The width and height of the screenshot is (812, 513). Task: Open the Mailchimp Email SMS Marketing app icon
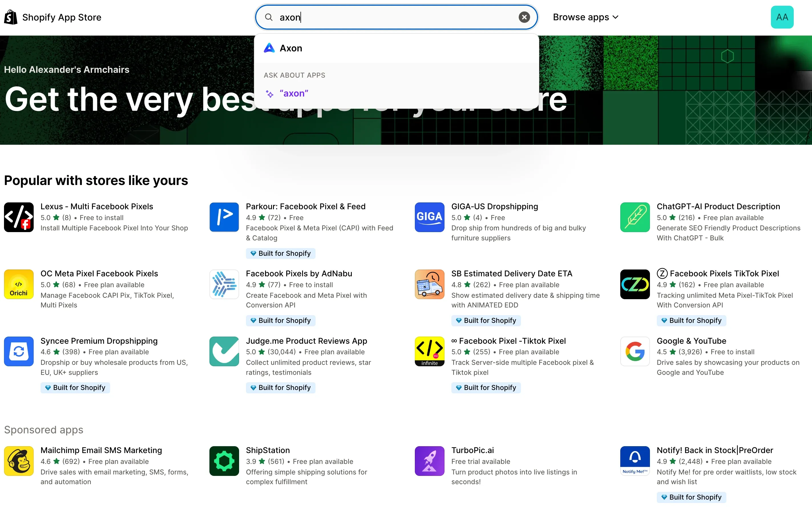coord(19,461)
